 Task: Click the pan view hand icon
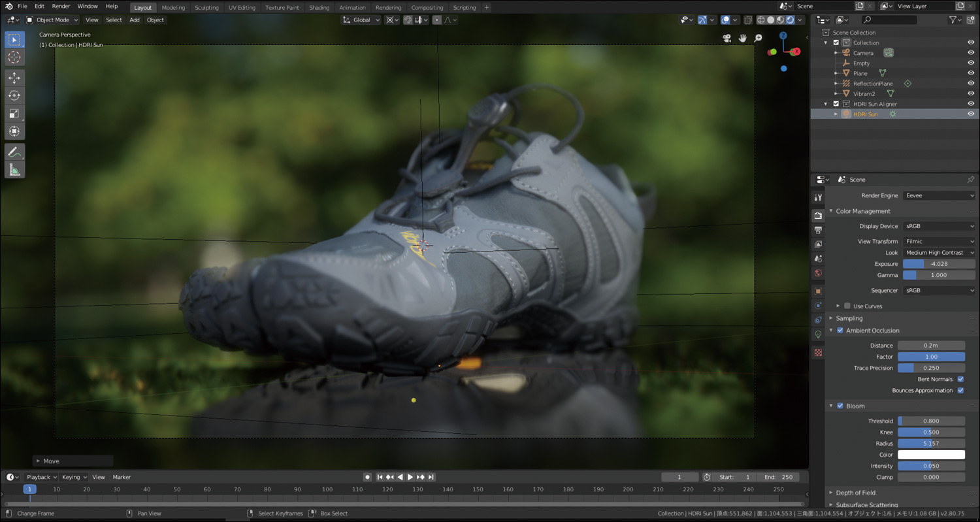(x=743, y=39)
